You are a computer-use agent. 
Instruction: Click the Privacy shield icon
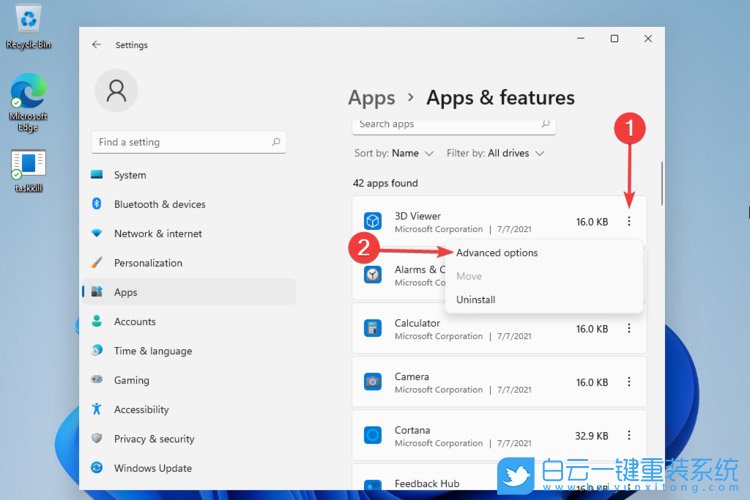[97, 438]
